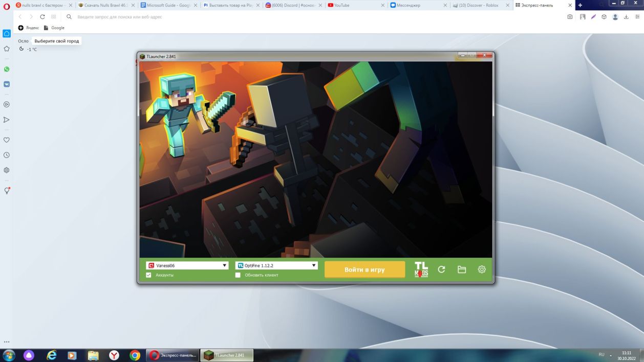Click the home icon in Opera sidebar
The image size is (644, 362).
click(7, 34)
